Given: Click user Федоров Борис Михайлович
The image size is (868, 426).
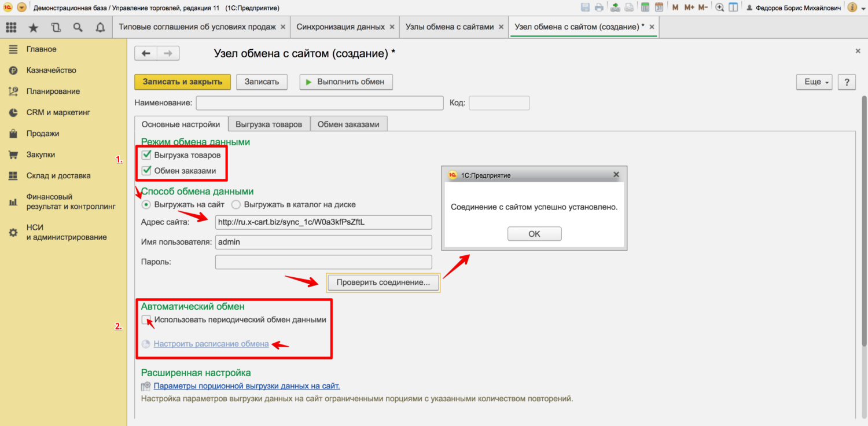Looking at the screenshot, I should point(793,8).
